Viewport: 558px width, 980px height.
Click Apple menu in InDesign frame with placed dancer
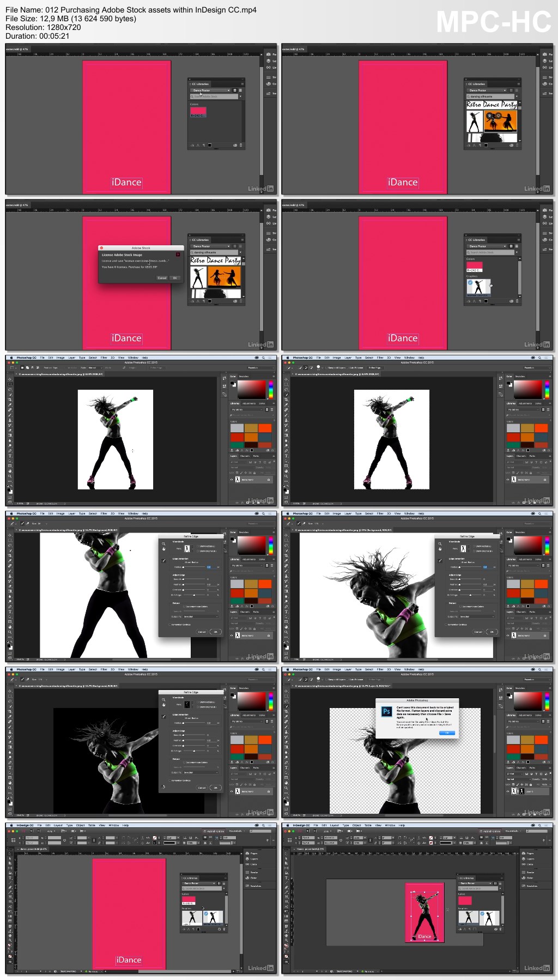coord(288,825)
